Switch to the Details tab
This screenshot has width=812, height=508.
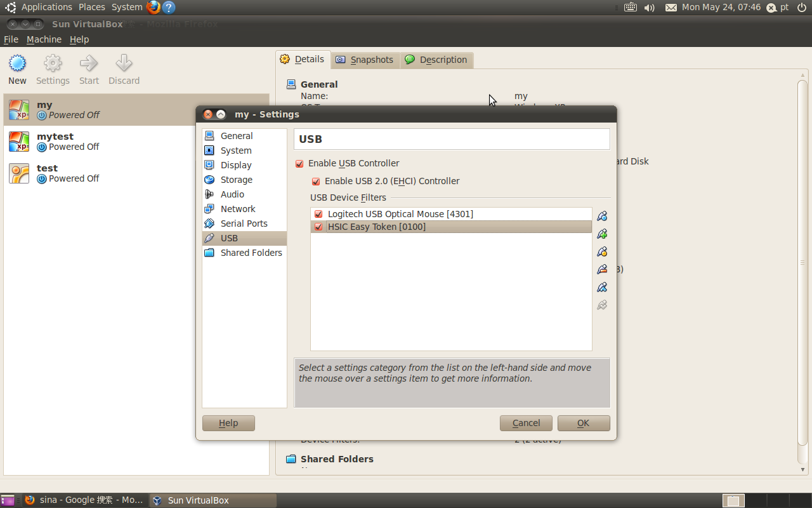click(x=303, y=59)
